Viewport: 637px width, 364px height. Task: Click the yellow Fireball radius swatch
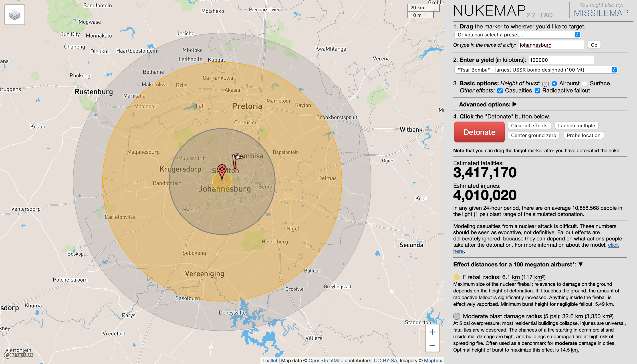tap(457, 277)
